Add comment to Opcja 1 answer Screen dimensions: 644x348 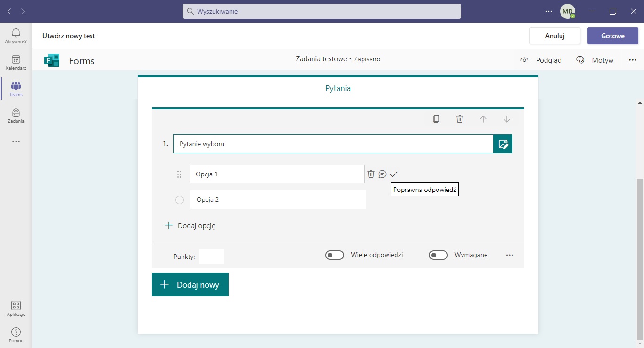click(382, 174)
